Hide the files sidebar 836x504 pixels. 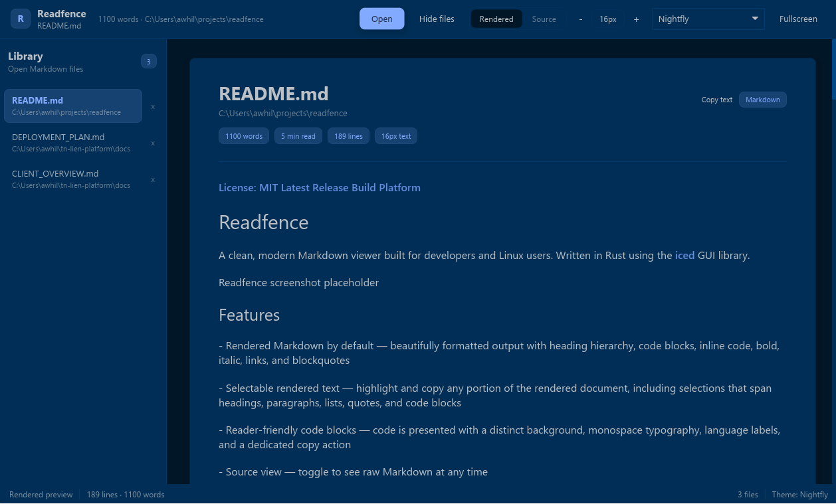(x=437, y=19)
